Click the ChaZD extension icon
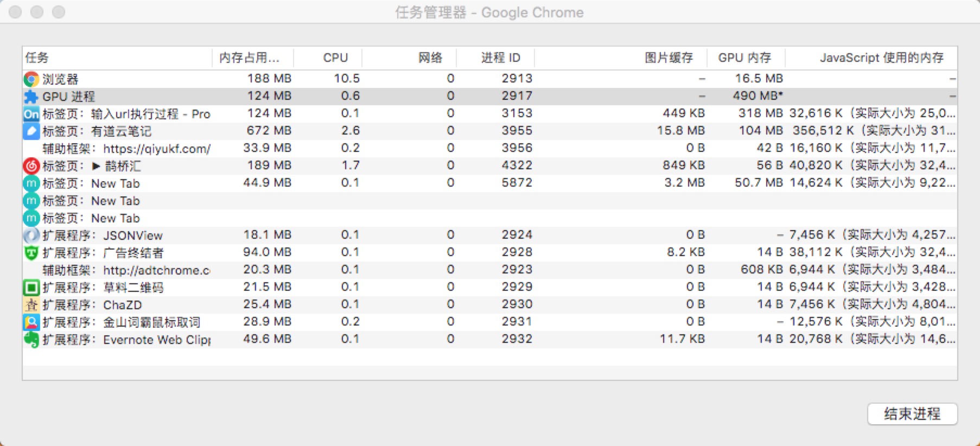980x446 pixels. (x=31, y=305)
